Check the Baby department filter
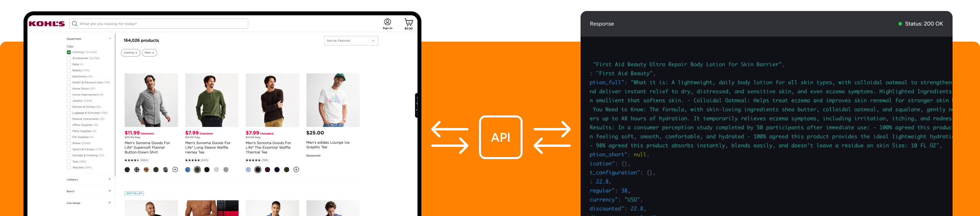Screen dimensions: 980x216 69,64
